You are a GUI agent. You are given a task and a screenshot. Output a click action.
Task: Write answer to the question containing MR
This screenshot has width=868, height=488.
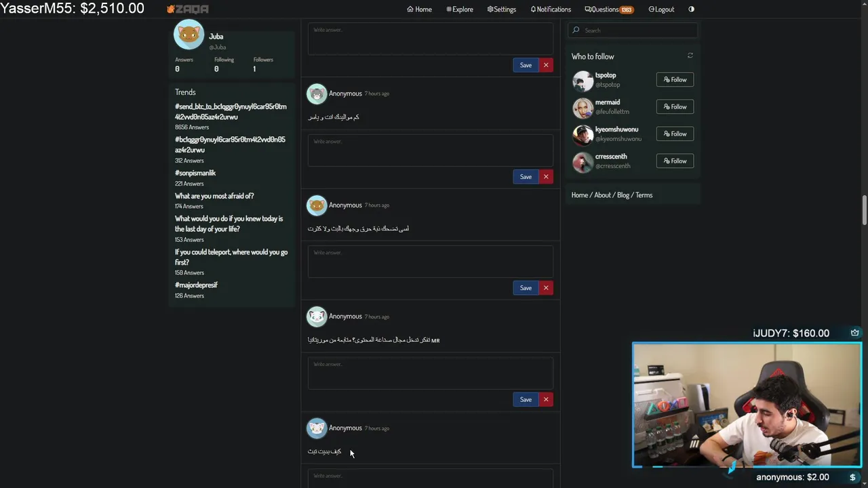tap(431, 373)
